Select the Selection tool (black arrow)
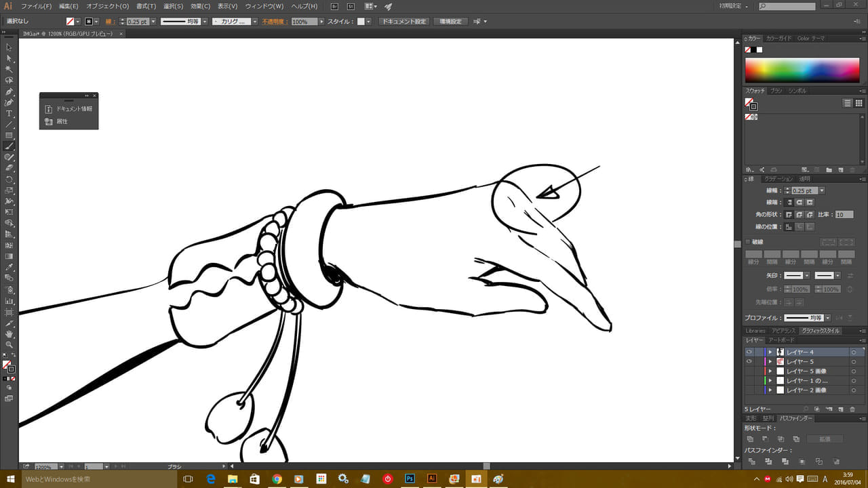 (9, 47)
